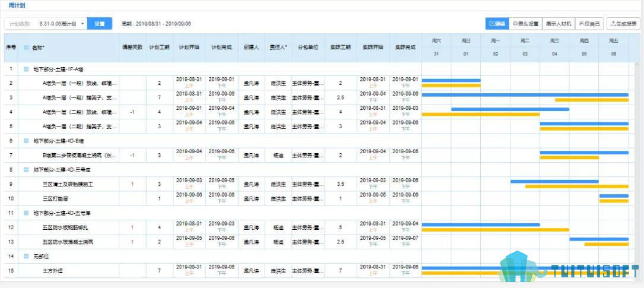Collapse the 地下部分-土建-4D-三号库 group
The width and height of the screenshot is (644, 288).
coord(26,170)
